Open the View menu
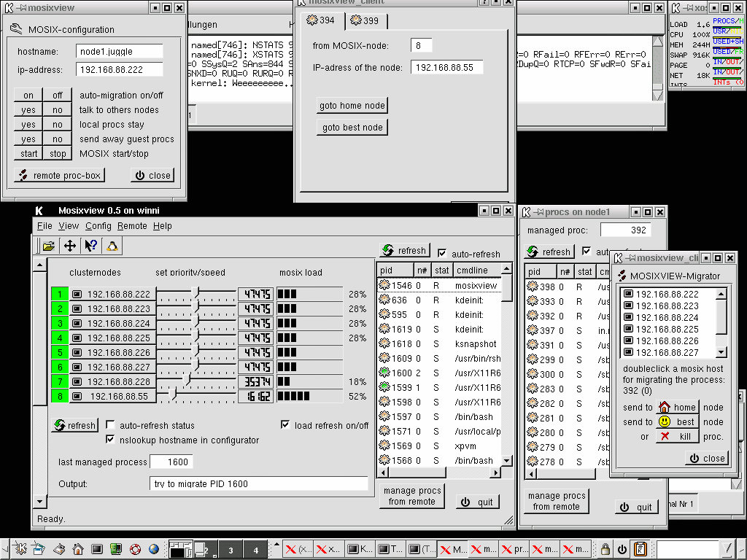 pyautogui.click(x=69, y=226)
